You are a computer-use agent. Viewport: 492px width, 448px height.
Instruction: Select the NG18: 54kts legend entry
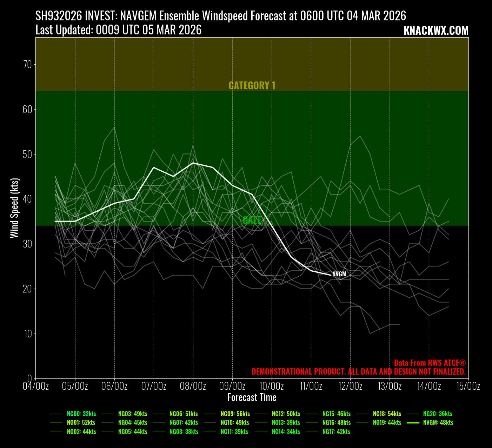click(x=387, y=414)
